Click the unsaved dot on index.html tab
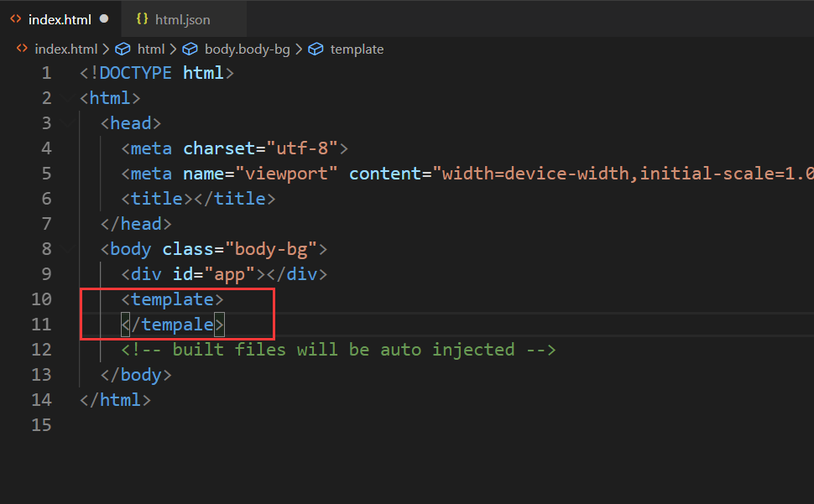This screenshot has height=504, width=814. pyautogui.click(x=104, y=18)
